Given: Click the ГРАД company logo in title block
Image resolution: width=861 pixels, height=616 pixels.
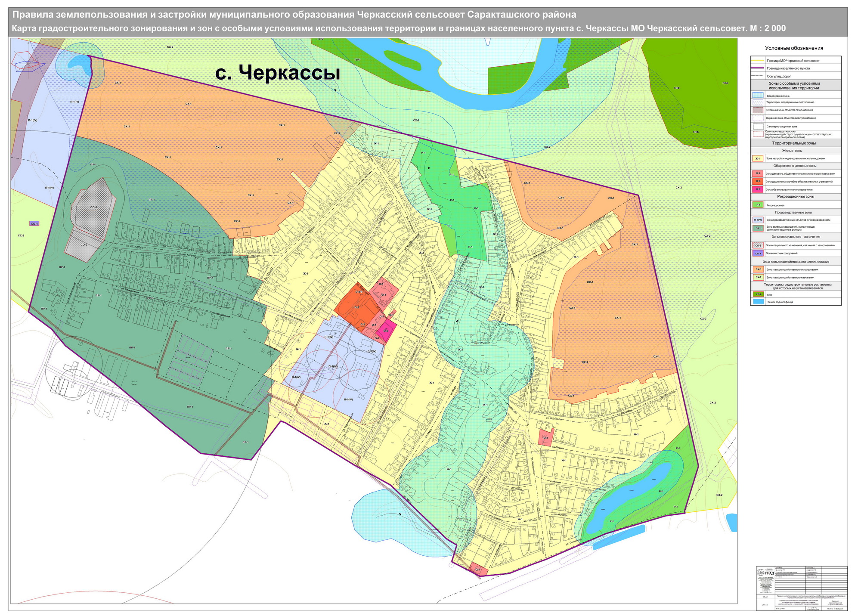Looking at the screenshot, I should point(765,573).
